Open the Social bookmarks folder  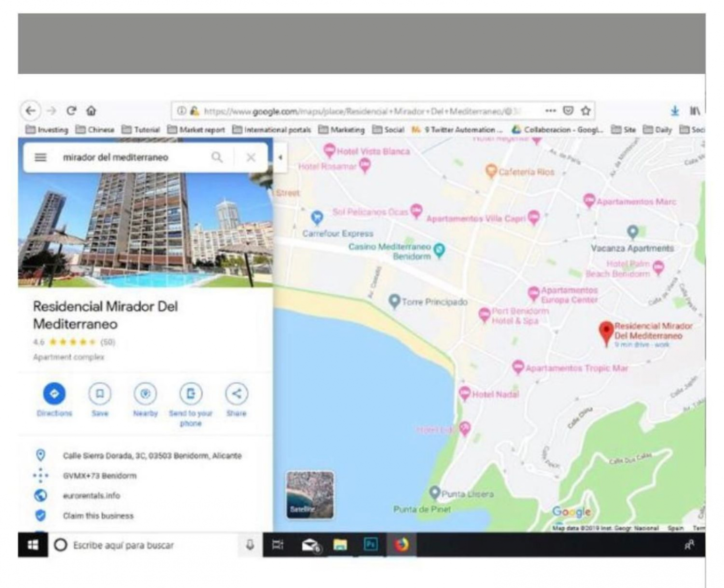pos(388,130)
